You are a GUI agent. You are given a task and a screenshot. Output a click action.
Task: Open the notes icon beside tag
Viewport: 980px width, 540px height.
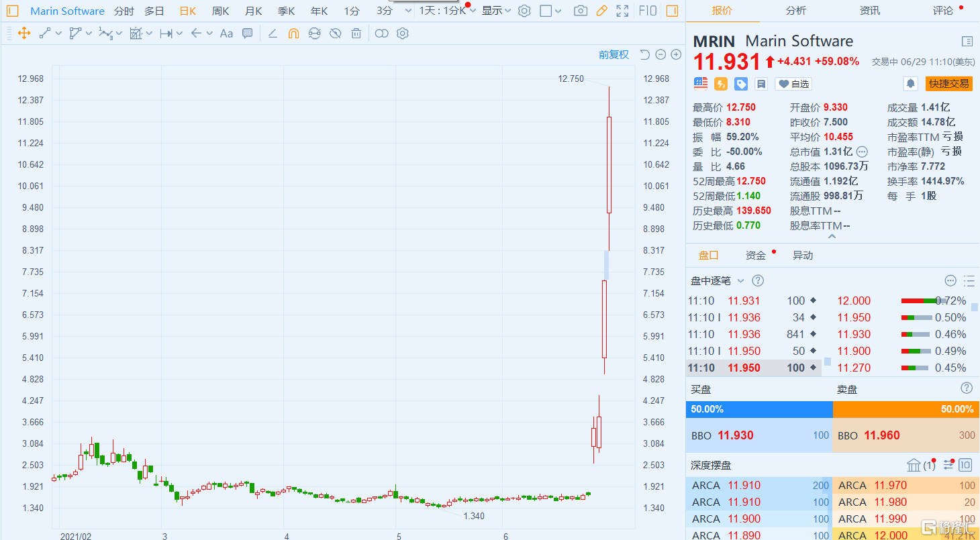[x=761, y=84]
